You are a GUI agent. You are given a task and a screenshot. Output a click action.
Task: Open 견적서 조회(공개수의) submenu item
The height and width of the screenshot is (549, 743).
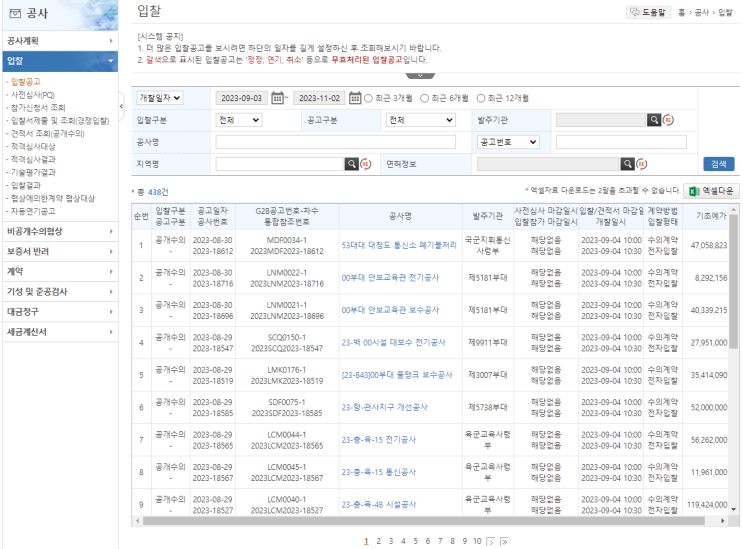47,134
